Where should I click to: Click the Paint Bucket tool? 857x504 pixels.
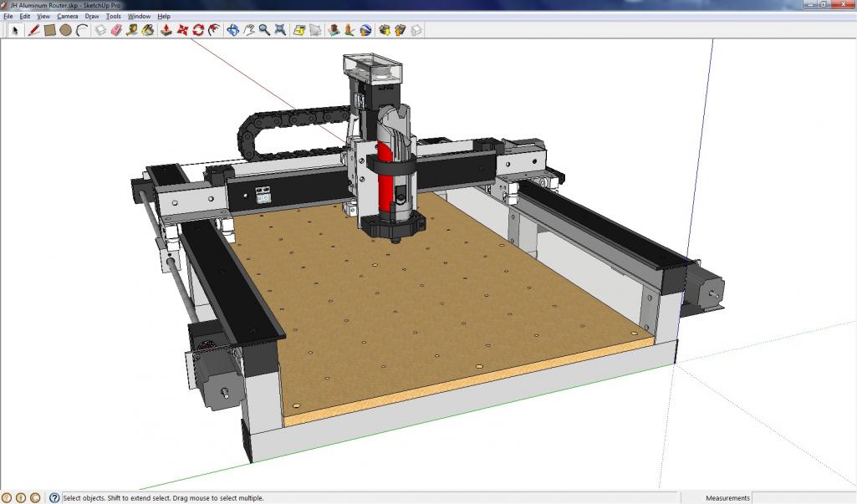(x=148, y=30)
